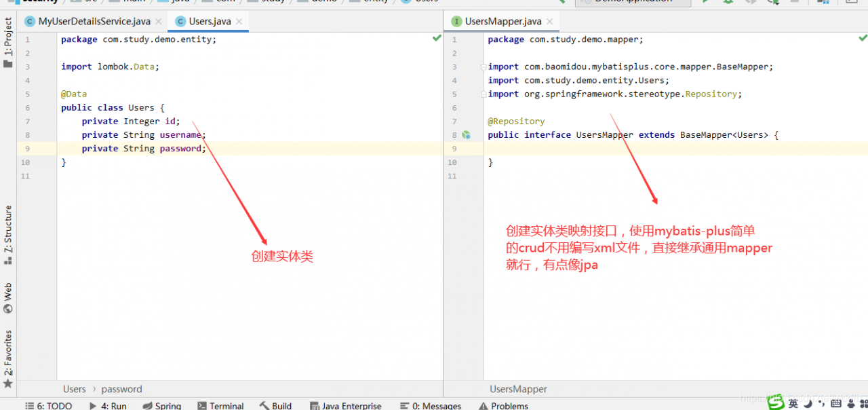Click 'public class Users {' line

point(113,108)
